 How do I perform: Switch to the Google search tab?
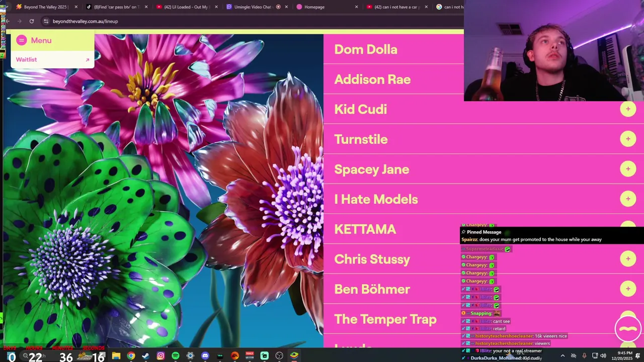pyautogui.click(x=449, y=7)
